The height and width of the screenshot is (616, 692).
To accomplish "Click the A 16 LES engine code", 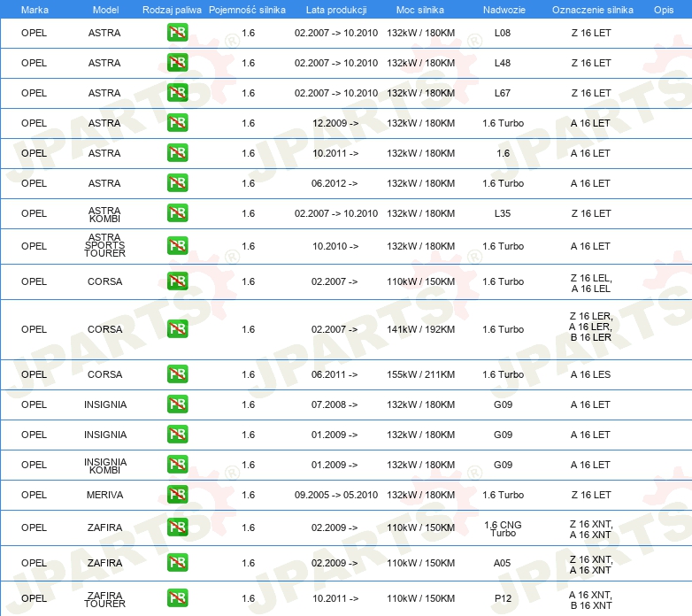I will point(590,374).
